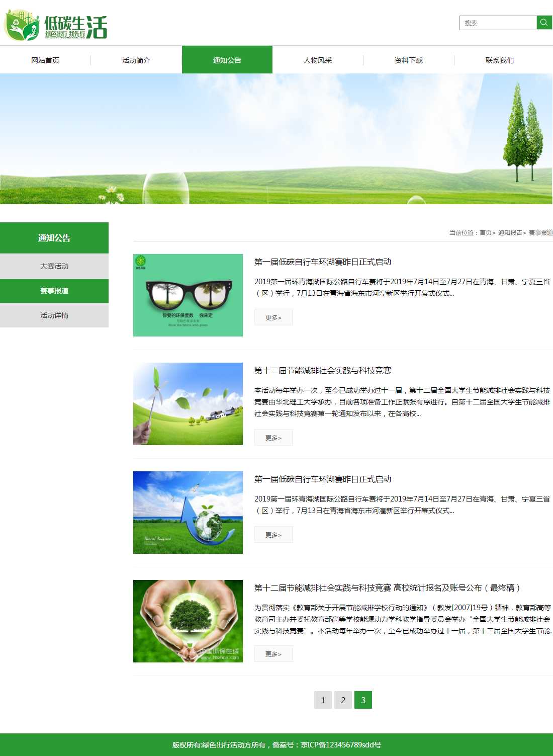Click the green search magnifier icon

(544, 23)
